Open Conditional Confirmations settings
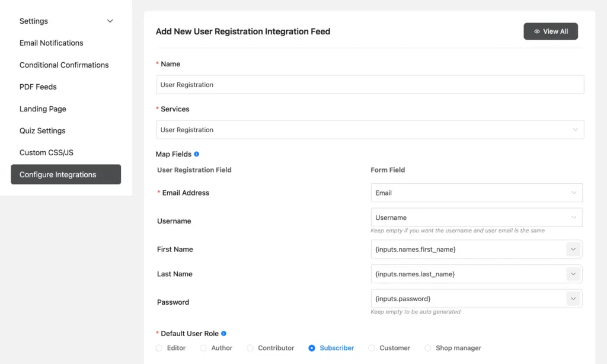The height and width of the screenshot is (364, 607). [63, 65]
